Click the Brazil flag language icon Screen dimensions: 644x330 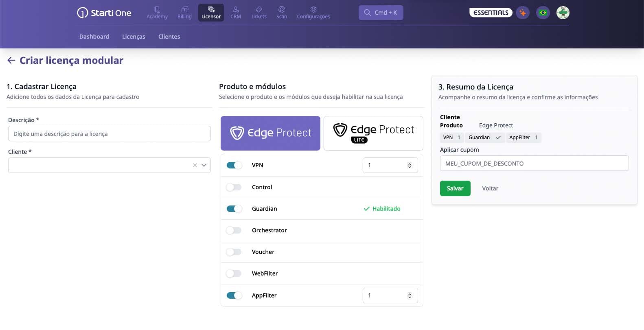point(543,13)
